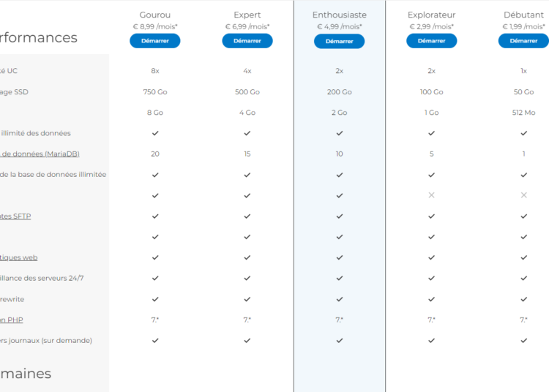Open the web statistics link
The width and height of the screenshot is (549, 392).
[19, 257]
